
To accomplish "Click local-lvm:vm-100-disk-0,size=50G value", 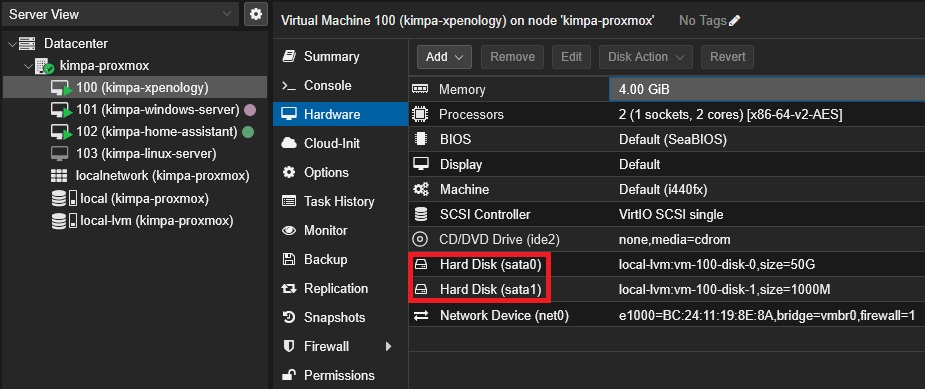I will [x=717, y=265].
